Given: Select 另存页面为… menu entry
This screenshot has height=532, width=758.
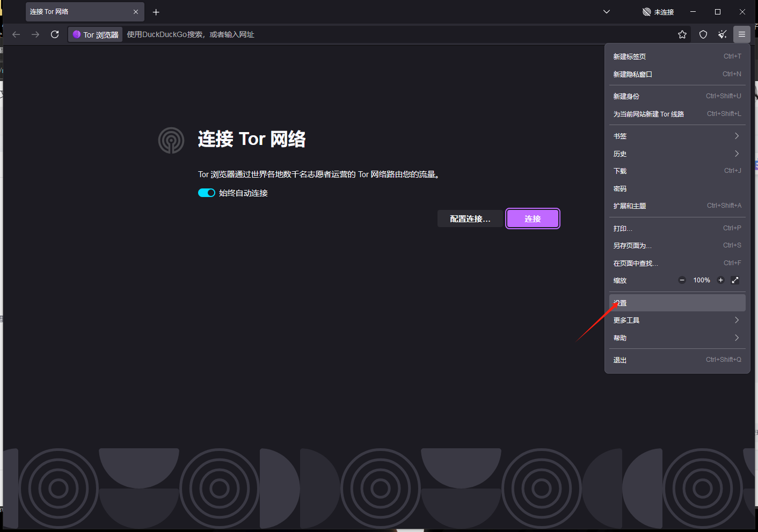Looking at the screenshot, I should pyautogui.click(x=677, y=245).
